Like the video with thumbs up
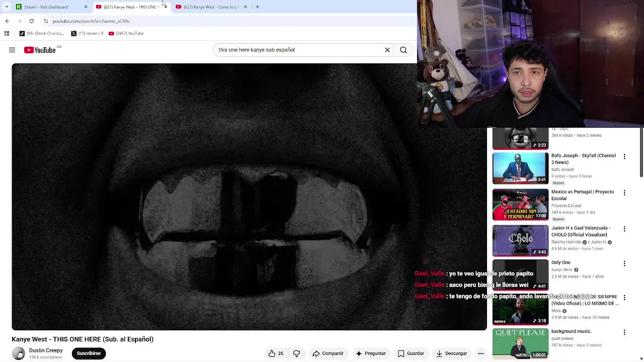 click(x=276, y=353)
